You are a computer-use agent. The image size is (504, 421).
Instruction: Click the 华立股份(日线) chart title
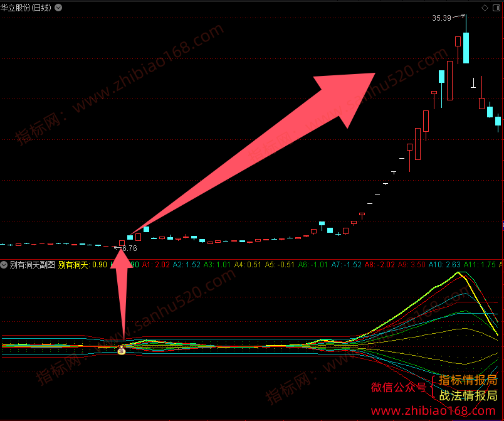(x=26, y=8)
